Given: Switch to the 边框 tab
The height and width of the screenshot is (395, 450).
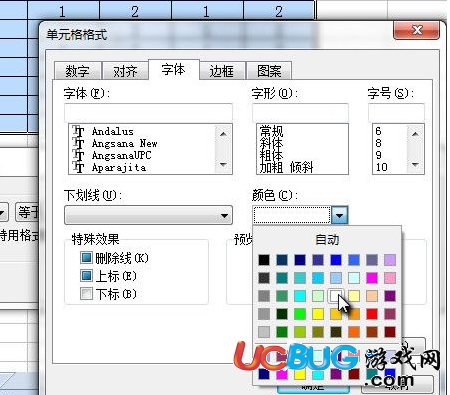Looking at the screenshot, I should [221, 71].
